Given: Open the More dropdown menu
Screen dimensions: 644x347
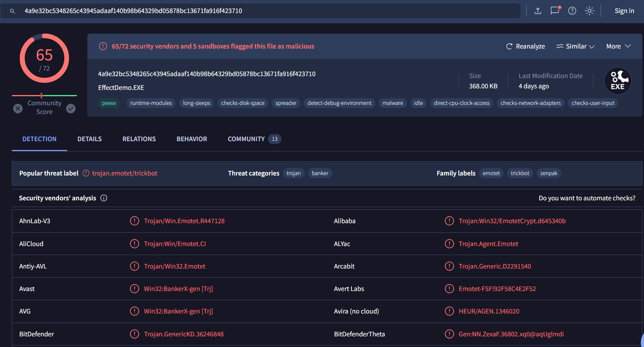Looking at the screenshot, I should click(618, 47).
